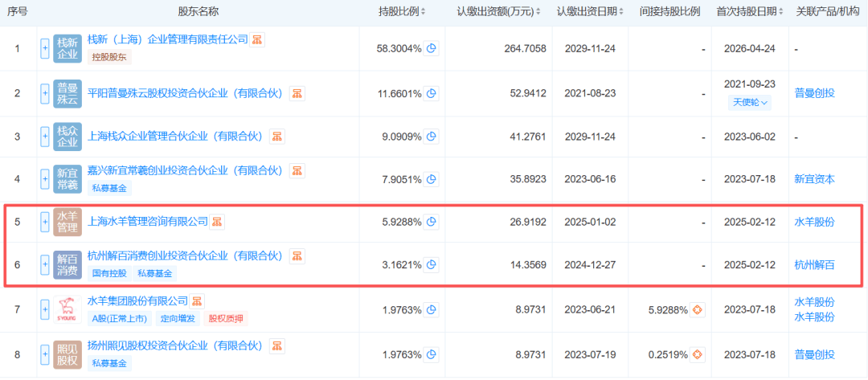
Task: Select the 2024-12-27 contribution date cell
Action: click(x=590, y=265)
